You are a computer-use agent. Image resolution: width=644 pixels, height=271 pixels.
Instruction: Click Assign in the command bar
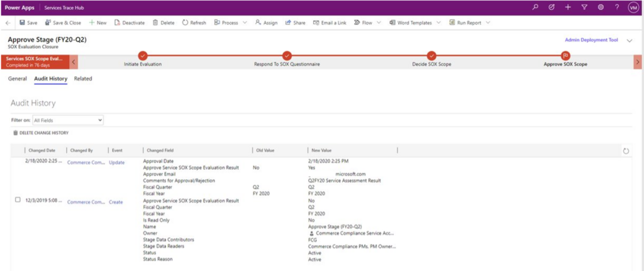(266, 23)
